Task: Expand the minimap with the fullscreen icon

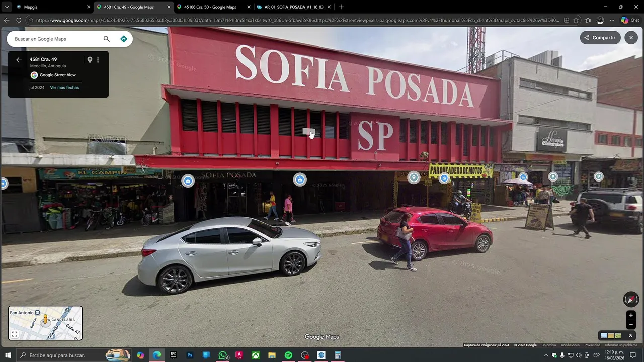Action: click(x=15, y=334)
